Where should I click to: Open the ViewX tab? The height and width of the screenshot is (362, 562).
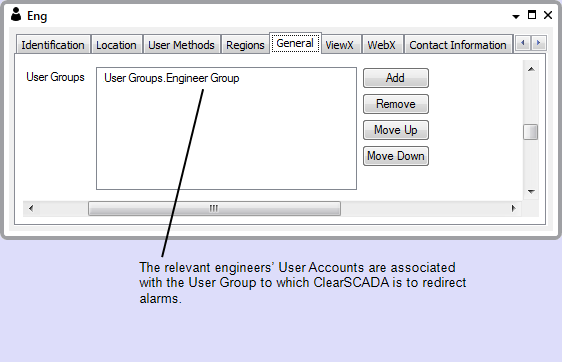[340, 45]
